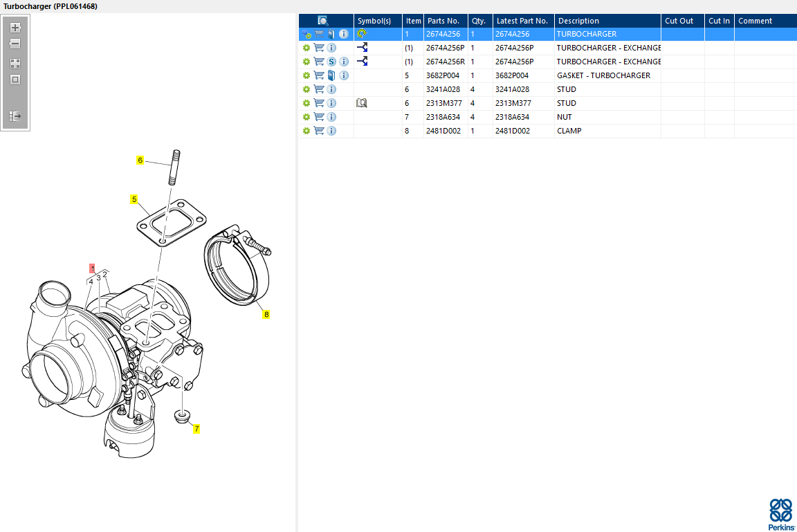Click green gear icon for gasket 3682P004
The height and width of the screenshot is (532, 797).
306,75
